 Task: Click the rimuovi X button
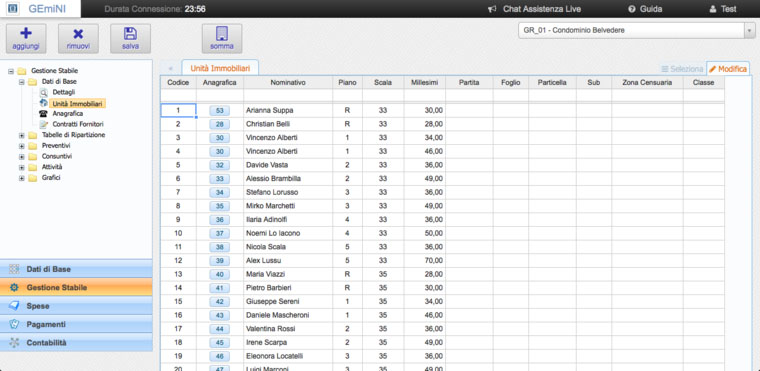click(78, 38)
